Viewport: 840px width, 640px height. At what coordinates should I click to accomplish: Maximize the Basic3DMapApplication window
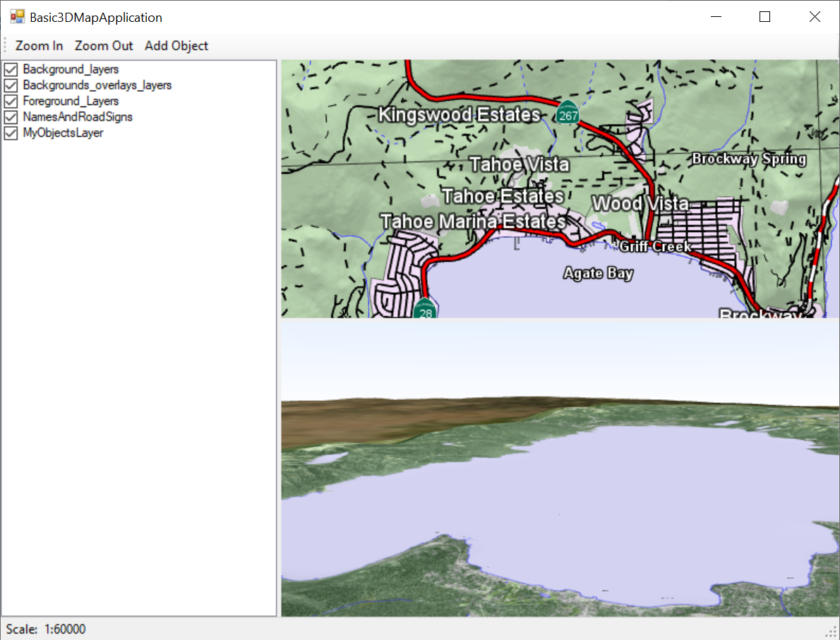[x=764, y=17]
